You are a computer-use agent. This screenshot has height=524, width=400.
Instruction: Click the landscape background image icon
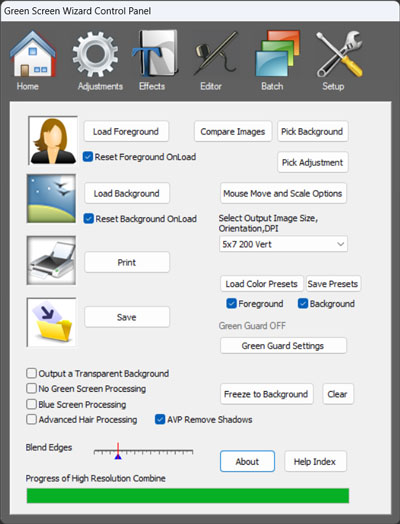click(x=51, y=199)
